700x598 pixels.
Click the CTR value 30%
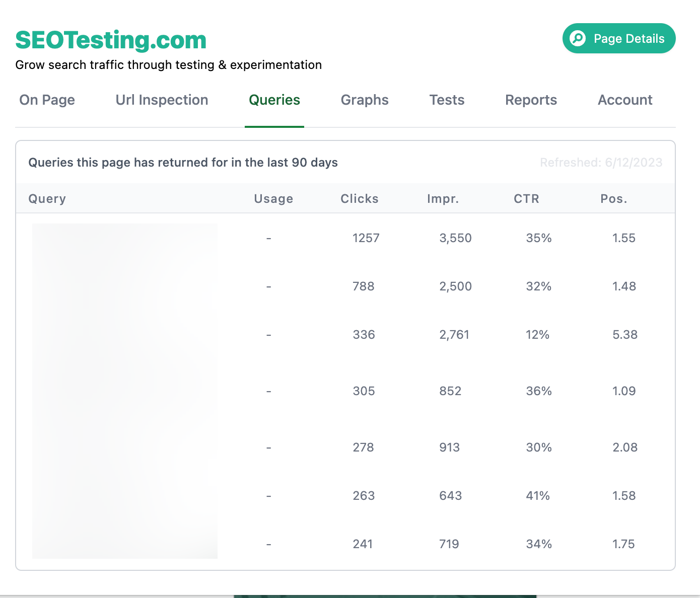[539, 447]
